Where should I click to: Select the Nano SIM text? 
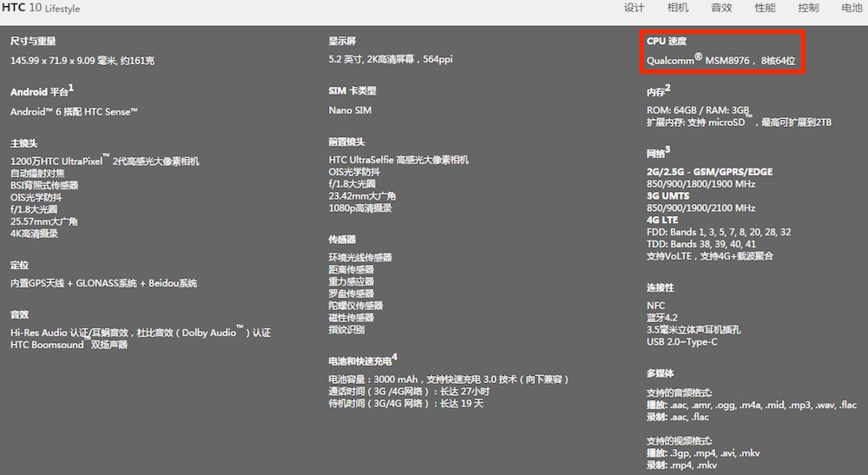point(350,110)
